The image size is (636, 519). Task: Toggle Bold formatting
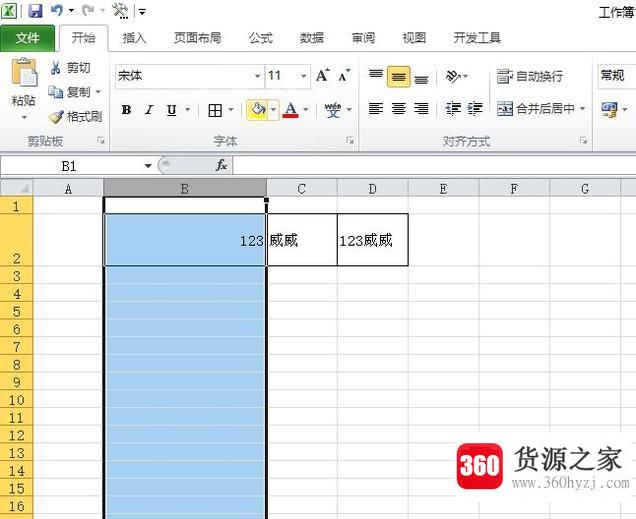click(126, 109)
